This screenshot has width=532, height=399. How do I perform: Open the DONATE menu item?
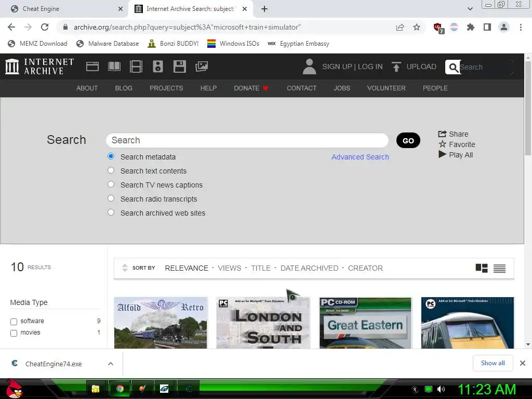click(251, 88)
